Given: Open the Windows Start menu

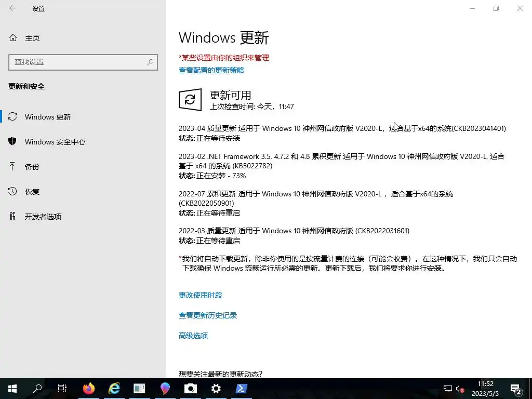Looking at the screenshot, I should (12, 389).
